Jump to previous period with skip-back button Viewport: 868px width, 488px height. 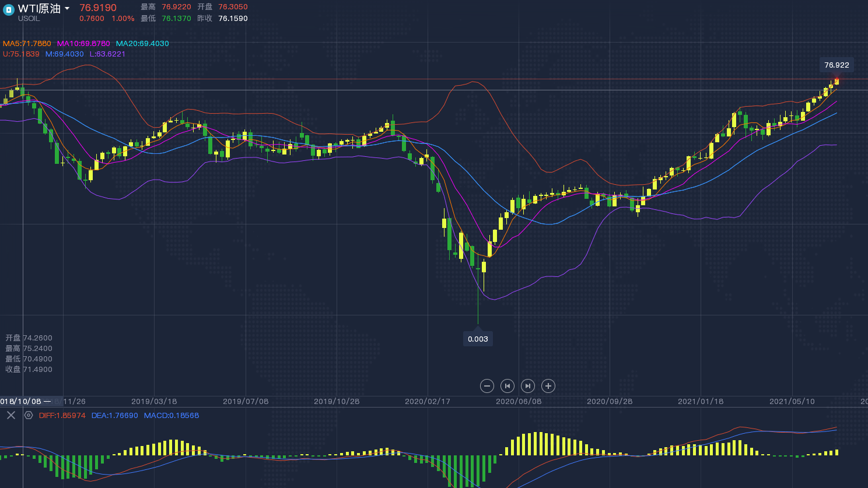(x=508, y=386)
